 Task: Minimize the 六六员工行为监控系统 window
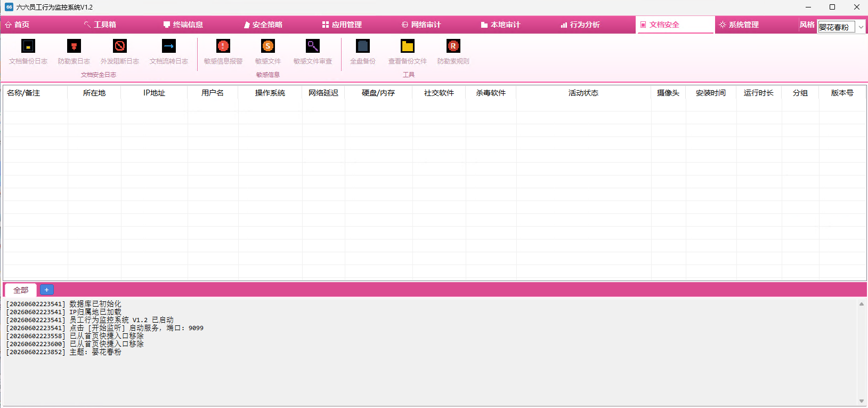pos(808,7)
